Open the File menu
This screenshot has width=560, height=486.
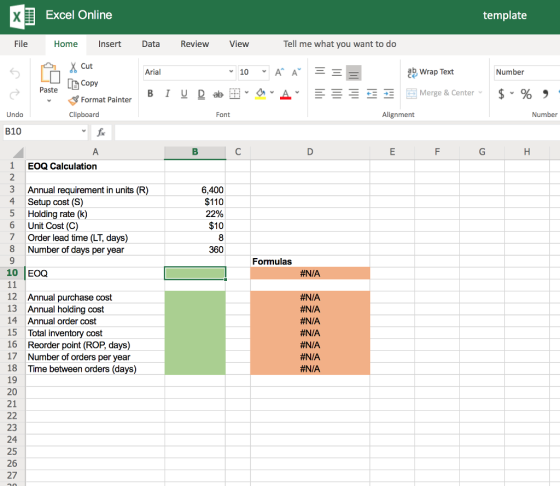pos(21,44)
